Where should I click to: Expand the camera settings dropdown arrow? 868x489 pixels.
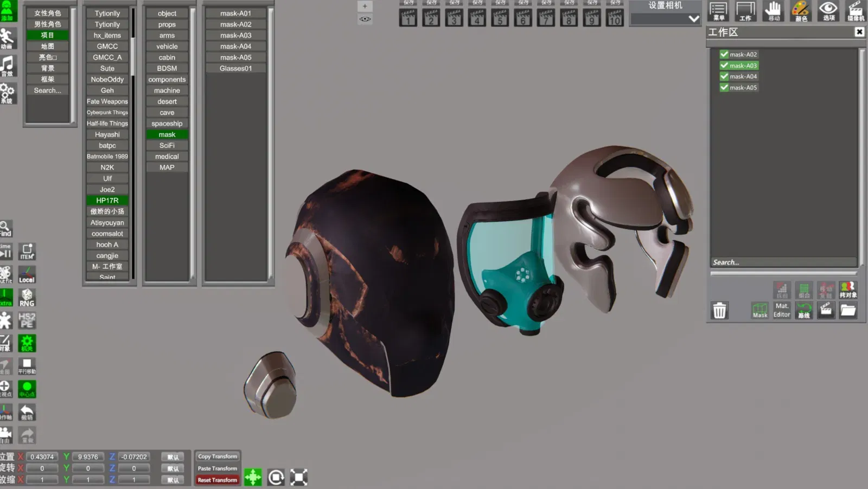click(x=693, y=19)
